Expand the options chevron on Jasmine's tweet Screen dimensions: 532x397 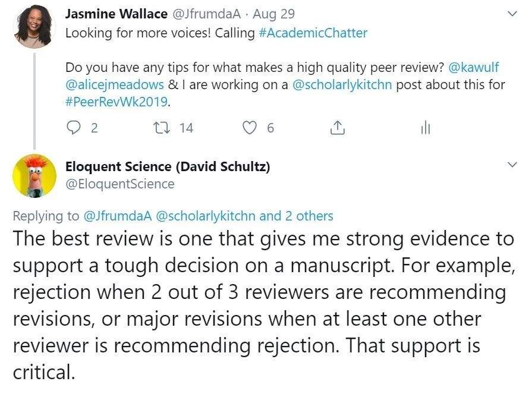[510, 13]
